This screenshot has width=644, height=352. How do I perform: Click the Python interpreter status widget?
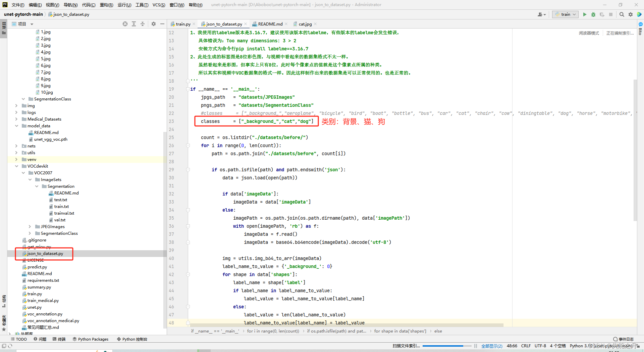coord(601,346)
